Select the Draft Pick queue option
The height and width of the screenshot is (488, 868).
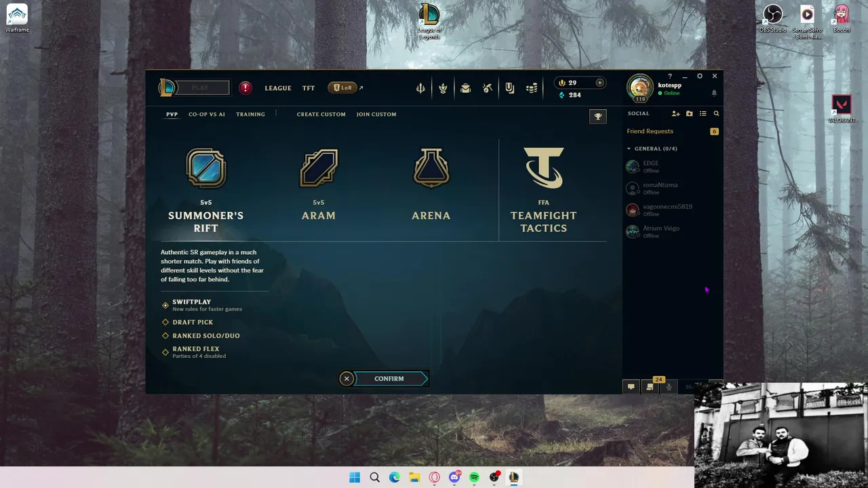click(187, 322)
